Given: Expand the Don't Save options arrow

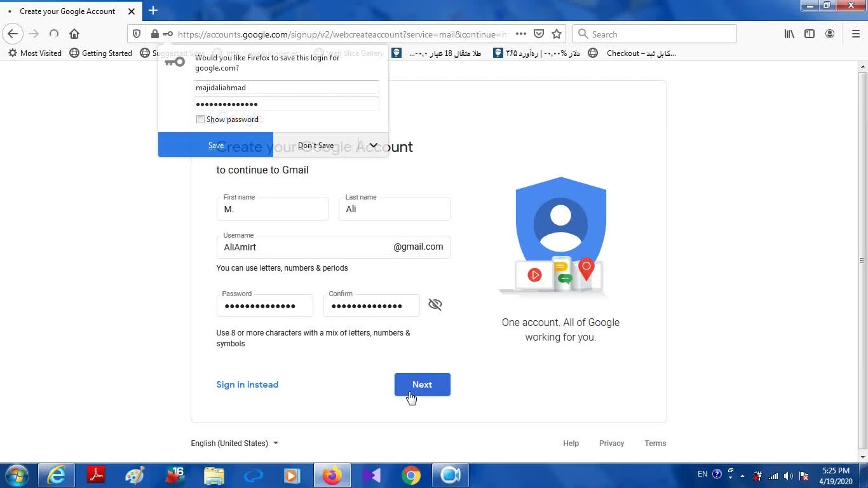Looking at the screenshot, I should pyautogui.click(x=374, y=146).
